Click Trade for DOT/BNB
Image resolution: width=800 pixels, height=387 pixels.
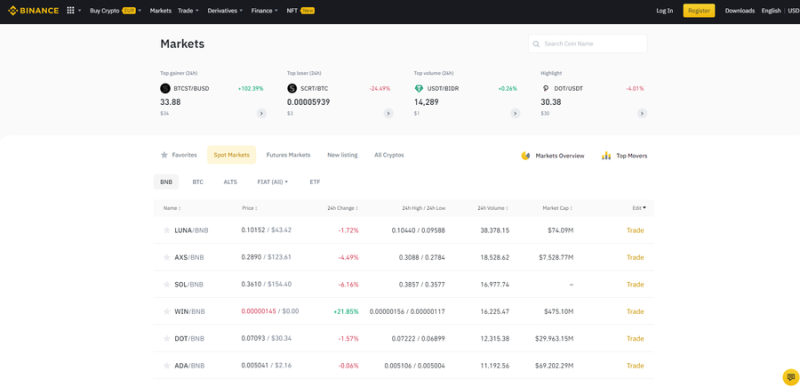pos(635,339)
